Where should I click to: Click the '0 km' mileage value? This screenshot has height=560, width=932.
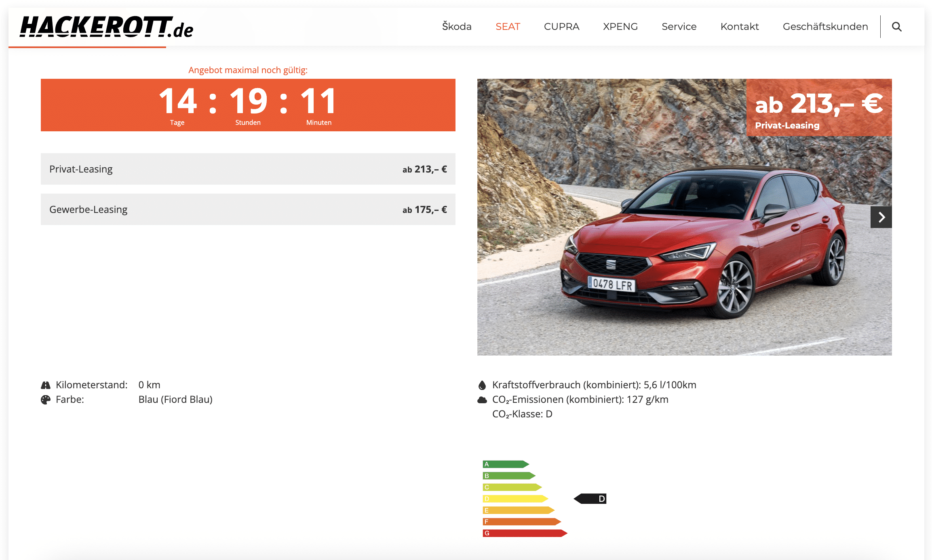(x=149, y=385)
